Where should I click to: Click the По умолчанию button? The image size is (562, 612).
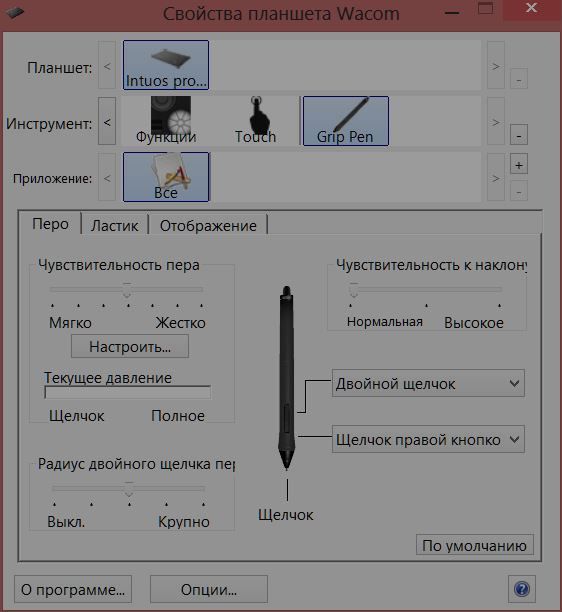tap(475, 545)
